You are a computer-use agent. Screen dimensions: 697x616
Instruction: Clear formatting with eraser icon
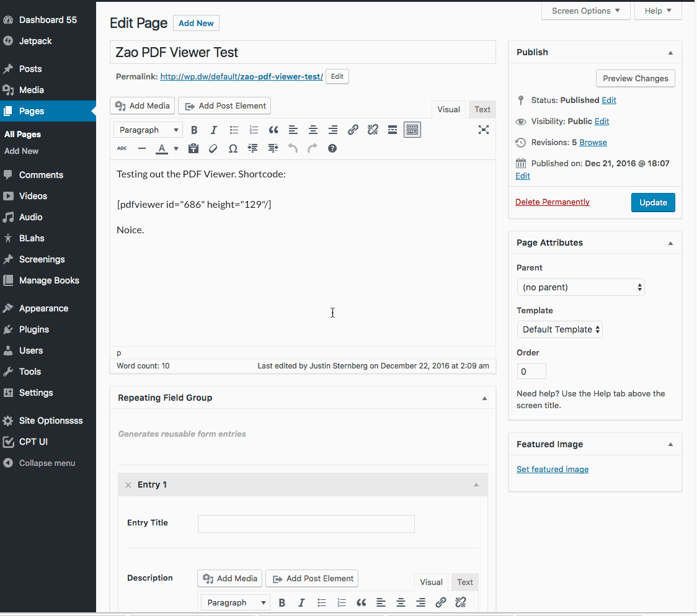[213, 148]
